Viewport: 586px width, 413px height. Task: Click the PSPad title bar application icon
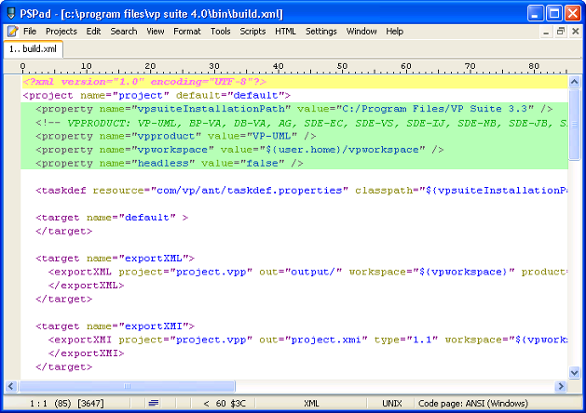(11, 14)
